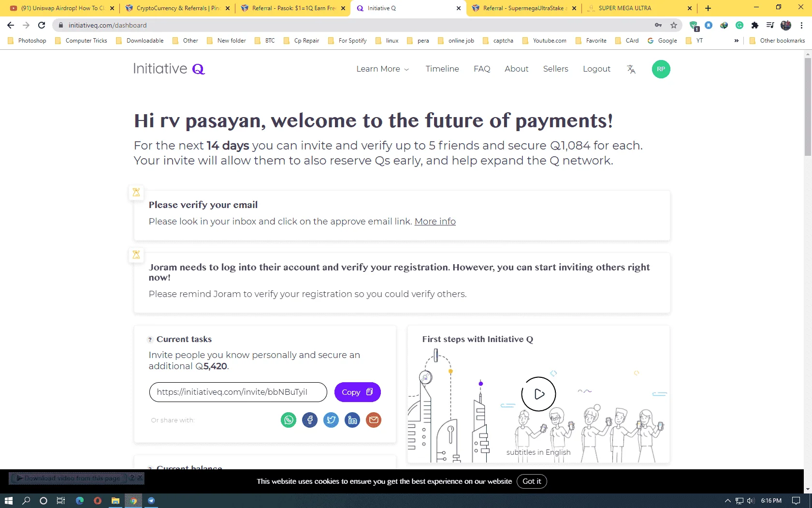Open the Extensions puzzle piece menu
The width and height of the screenshot is (812, 508).
point(755,25)
